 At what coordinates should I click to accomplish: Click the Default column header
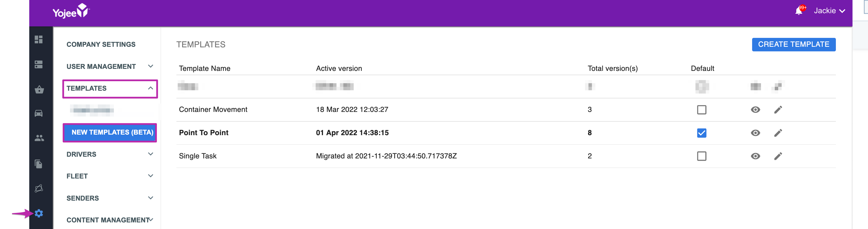[x=702, y=69]
